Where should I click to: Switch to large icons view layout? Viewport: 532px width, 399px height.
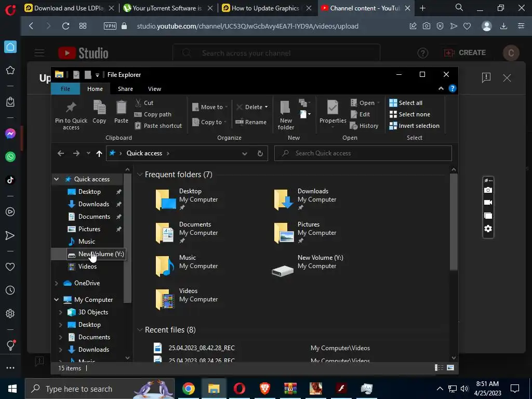point(450,368)
